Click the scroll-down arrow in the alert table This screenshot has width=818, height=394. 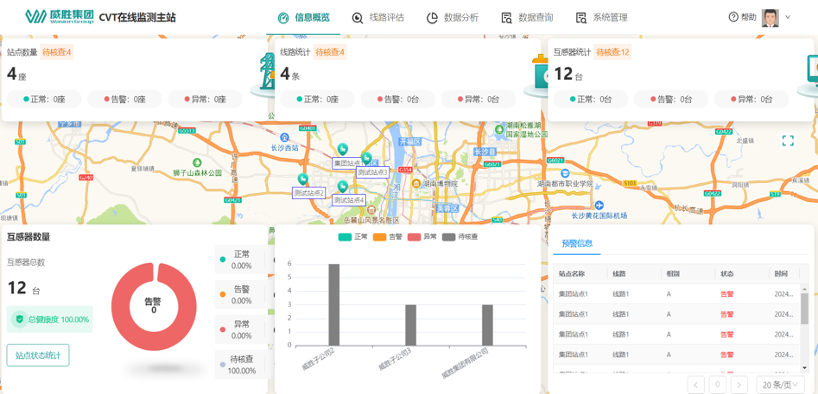pos(804,368)
